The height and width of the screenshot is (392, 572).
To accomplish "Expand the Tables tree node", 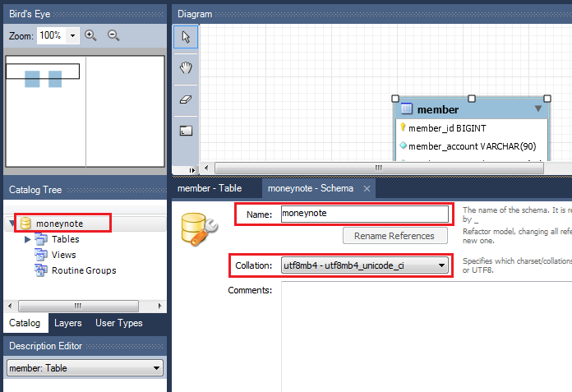I will tap(27, 239).
